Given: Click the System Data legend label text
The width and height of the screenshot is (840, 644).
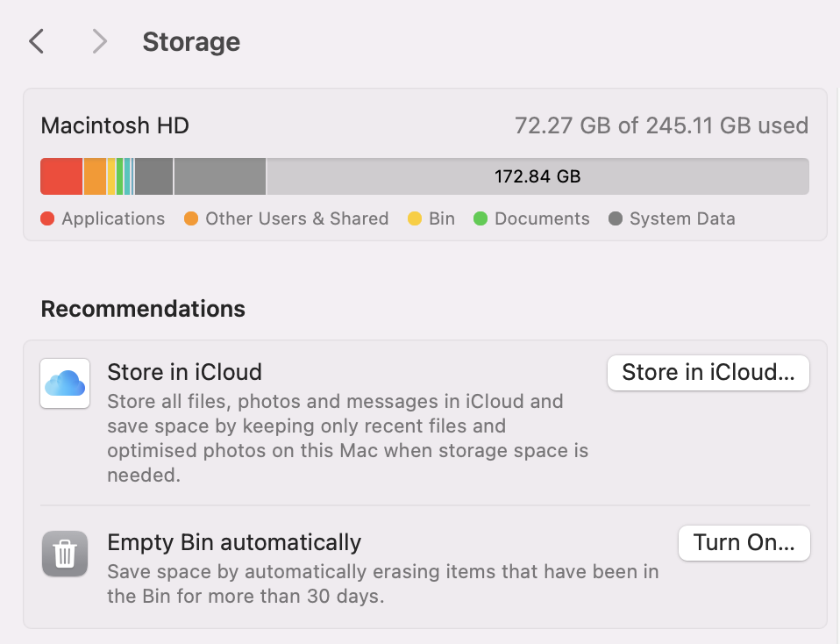Looking at the screenshot, I should 682,218.
